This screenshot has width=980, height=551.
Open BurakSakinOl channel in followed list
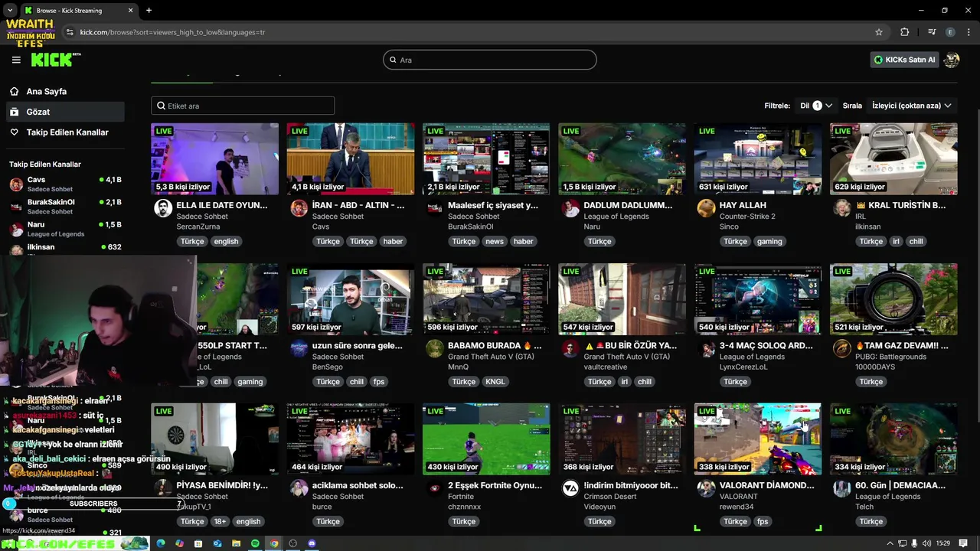click(x=65, y=207)
